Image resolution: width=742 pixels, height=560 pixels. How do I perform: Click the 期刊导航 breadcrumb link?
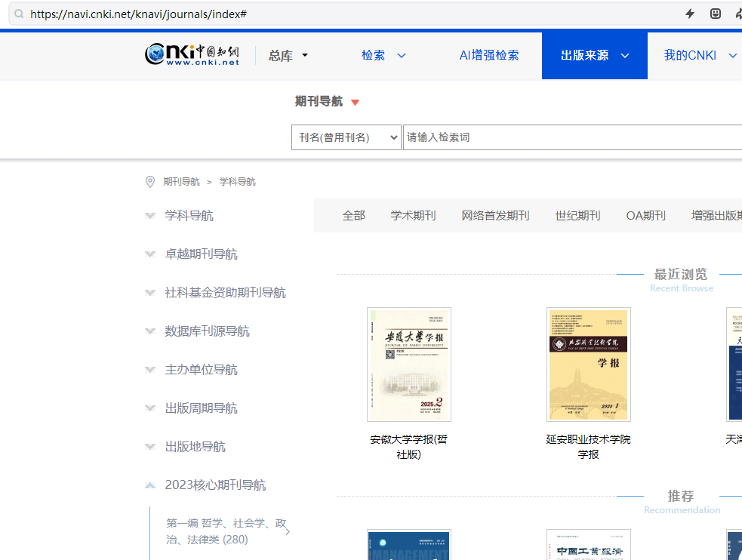click(x=181, y=182)
